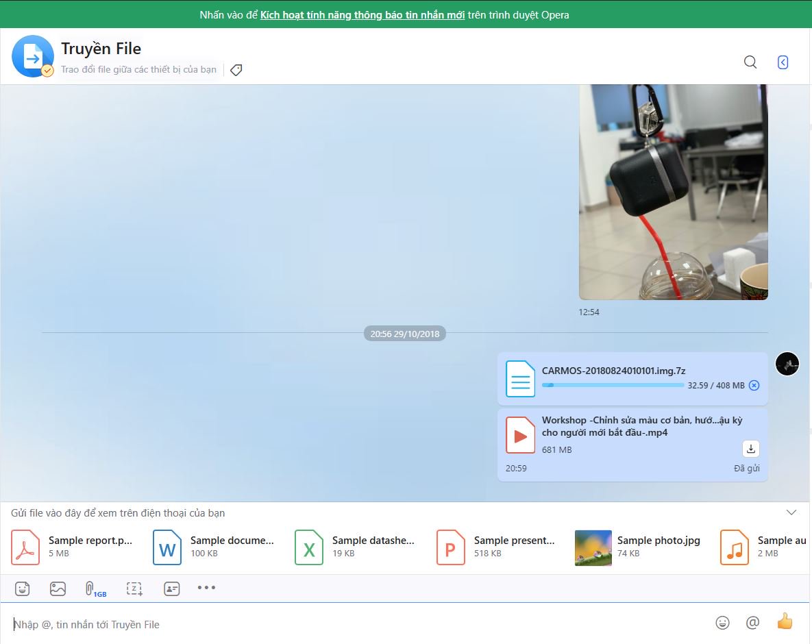Open the conversation label tag icon
Viewport: 812px width, 644px height.
(x=236, y=69)
